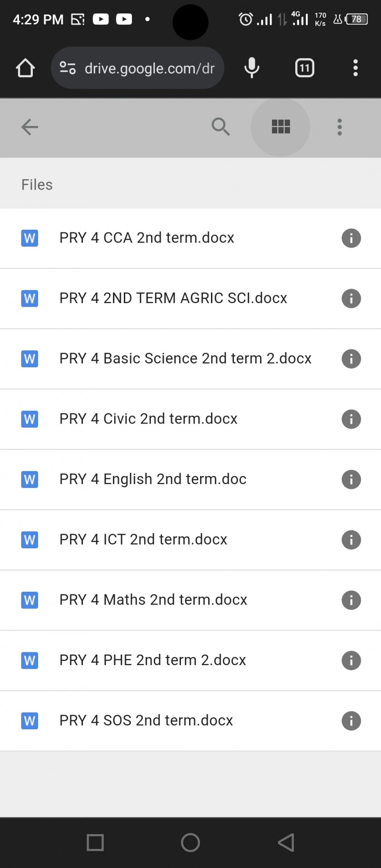View site info icon in address bar
Viewport: 381px width, 868px height.
(x=68, y=68)
